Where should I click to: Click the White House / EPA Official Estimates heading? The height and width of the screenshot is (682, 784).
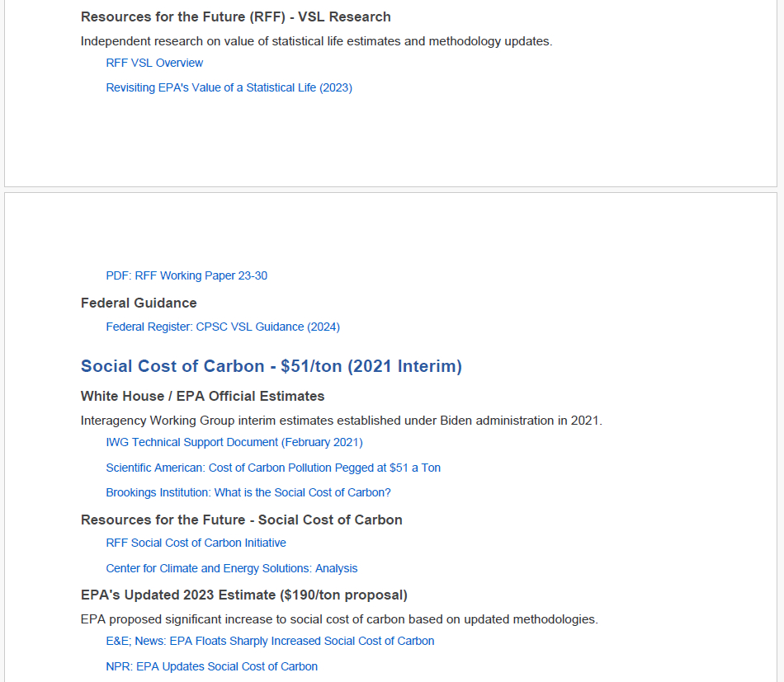[x=203, y=396]
